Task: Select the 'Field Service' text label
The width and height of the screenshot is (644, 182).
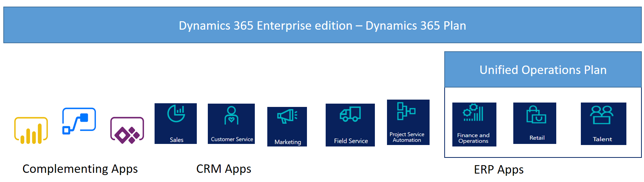Action: [351, 141]
